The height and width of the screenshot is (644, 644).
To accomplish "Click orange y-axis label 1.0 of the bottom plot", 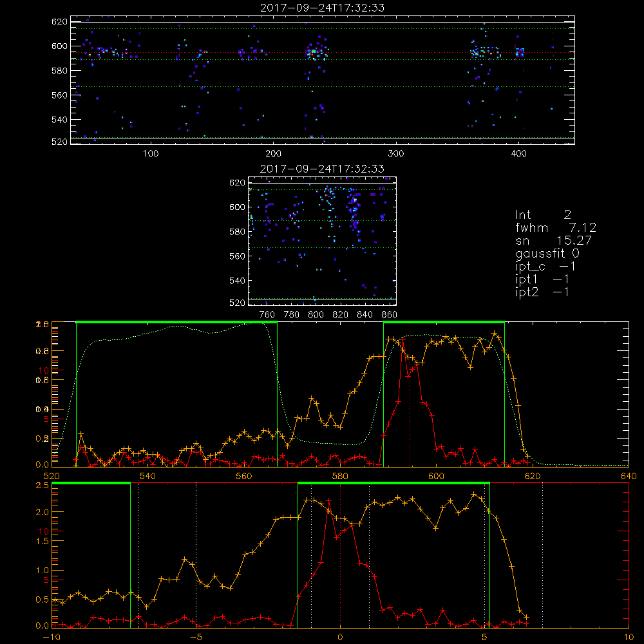I will 43,571.
